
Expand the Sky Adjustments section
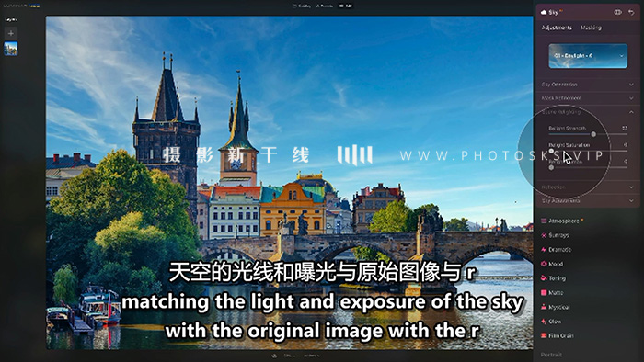(x=588, y=201)
